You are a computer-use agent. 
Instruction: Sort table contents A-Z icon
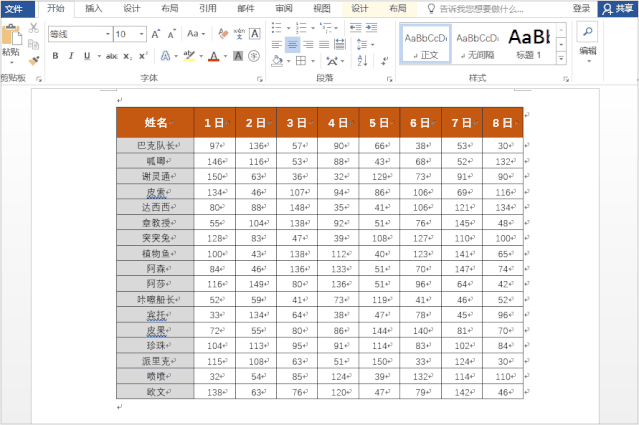click(x=362, y=61)
